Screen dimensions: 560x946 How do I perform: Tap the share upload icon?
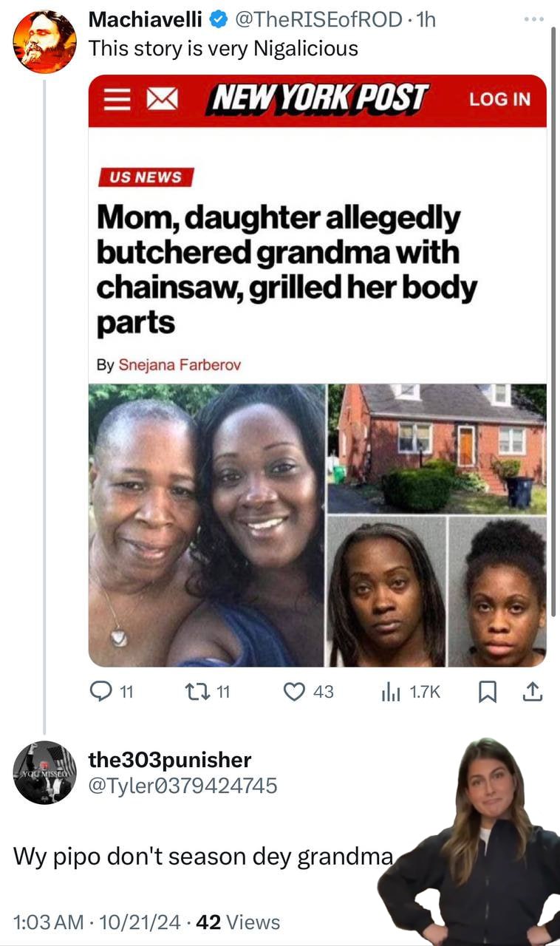[x=534, y=691]
